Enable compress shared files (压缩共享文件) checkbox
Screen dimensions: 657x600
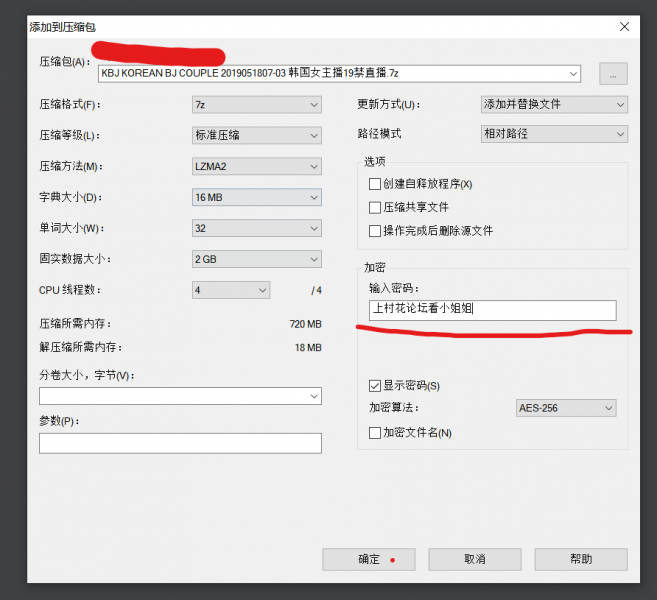point(375,207)
